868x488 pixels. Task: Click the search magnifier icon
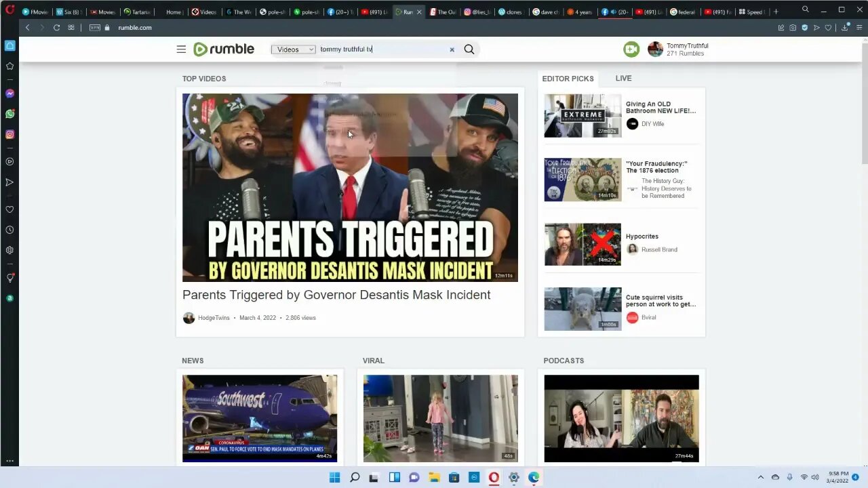point(469,49)
